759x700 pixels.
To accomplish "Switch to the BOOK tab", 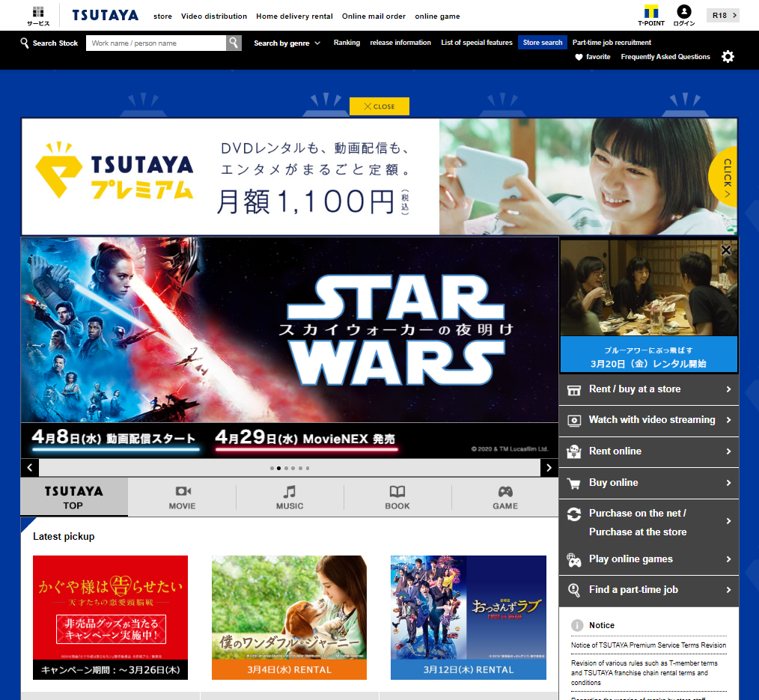I will [397, 497].
